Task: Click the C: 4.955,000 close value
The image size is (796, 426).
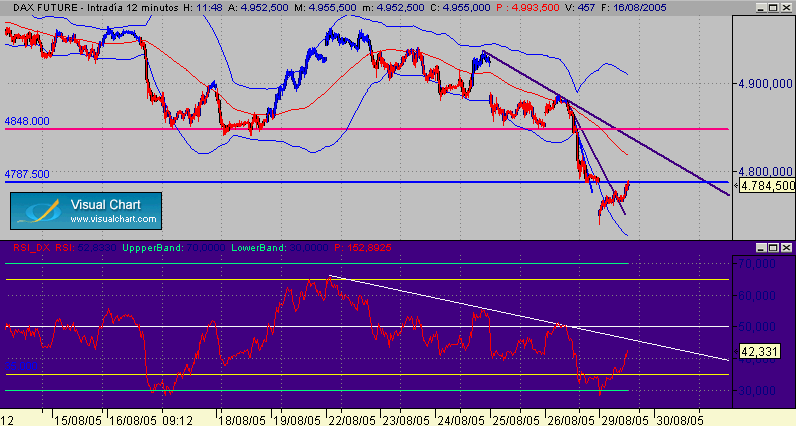Action: (459, 8)
